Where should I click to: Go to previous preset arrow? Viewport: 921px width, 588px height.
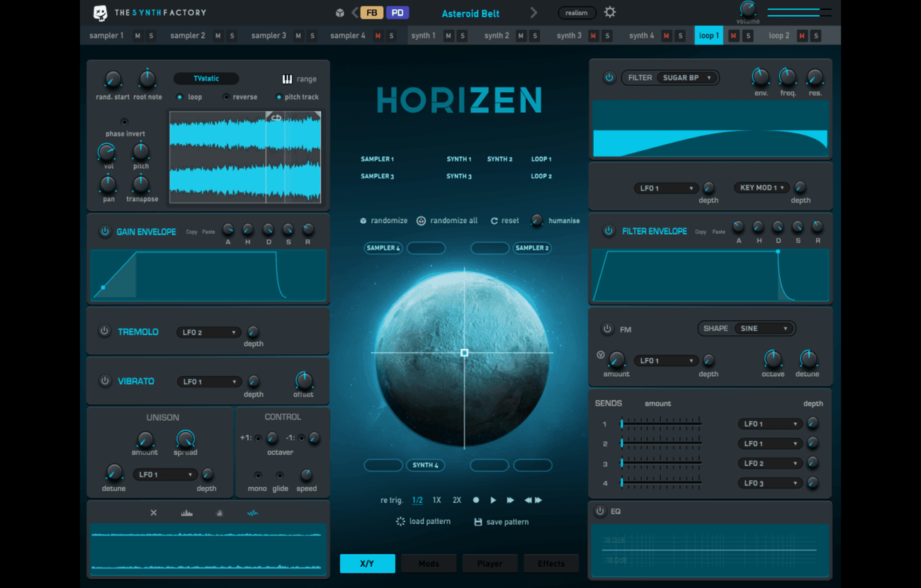pyautogui.click(x=355, y=13)
